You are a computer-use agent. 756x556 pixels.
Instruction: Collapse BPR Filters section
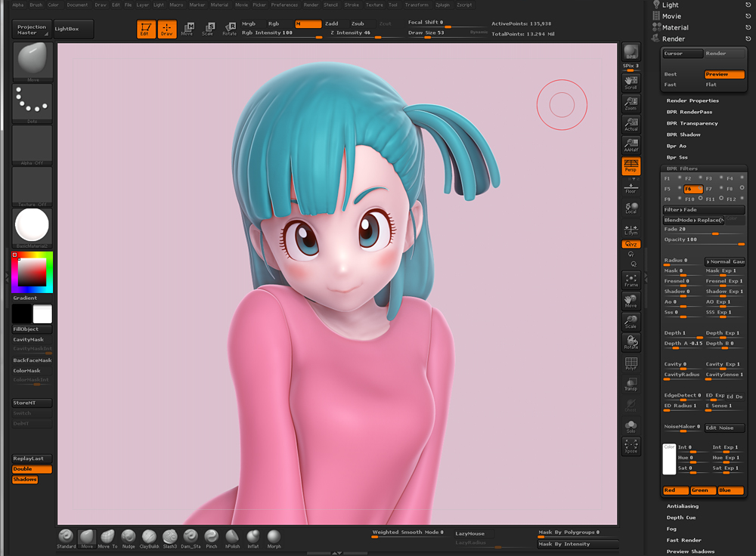pos(682,168)
